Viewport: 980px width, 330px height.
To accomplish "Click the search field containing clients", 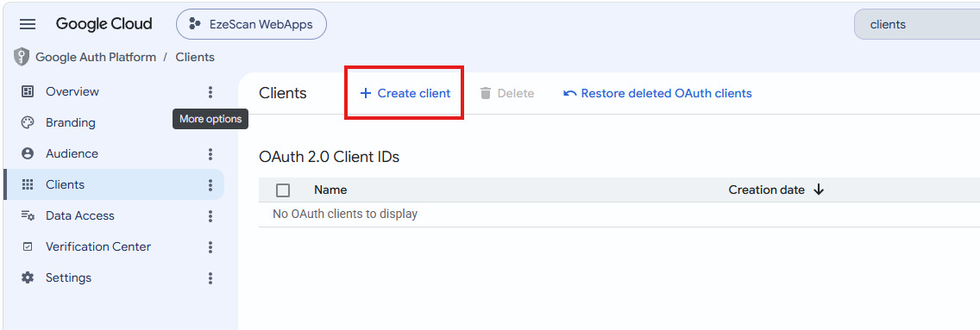I will 917,25.
